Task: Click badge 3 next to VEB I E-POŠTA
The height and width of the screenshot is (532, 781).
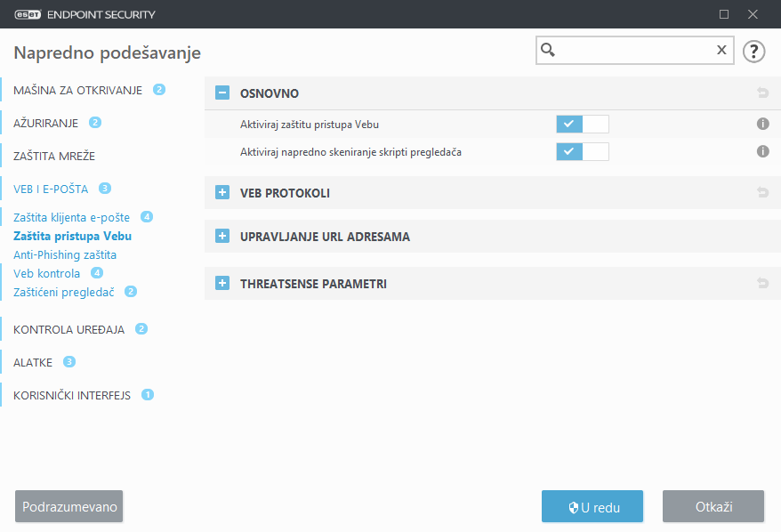Action: tap(105, 189)
